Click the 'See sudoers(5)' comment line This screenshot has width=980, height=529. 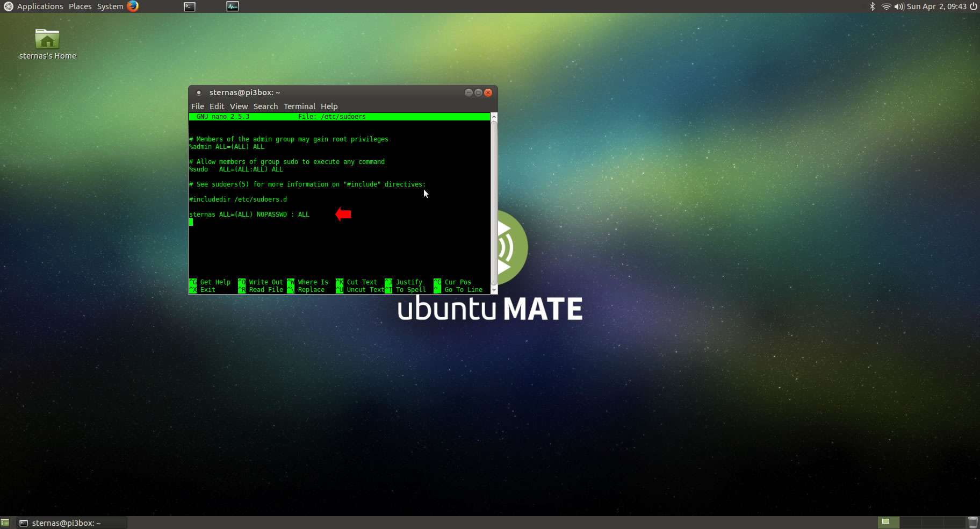[x=307, y=184]
